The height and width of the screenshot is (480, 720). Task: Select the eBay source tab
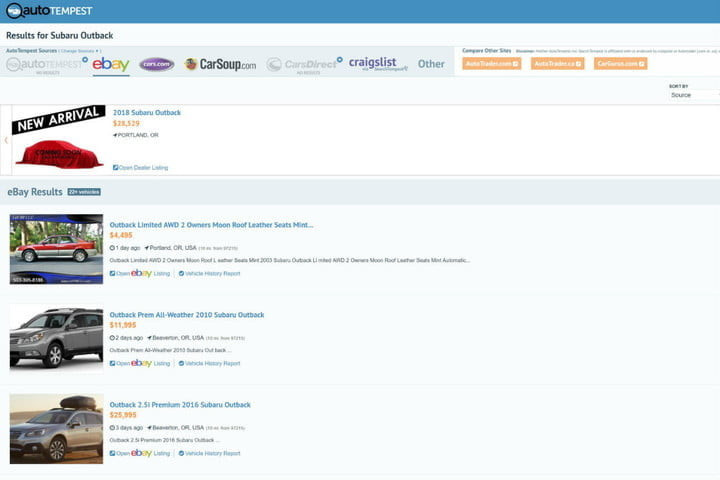pos(111,65)
